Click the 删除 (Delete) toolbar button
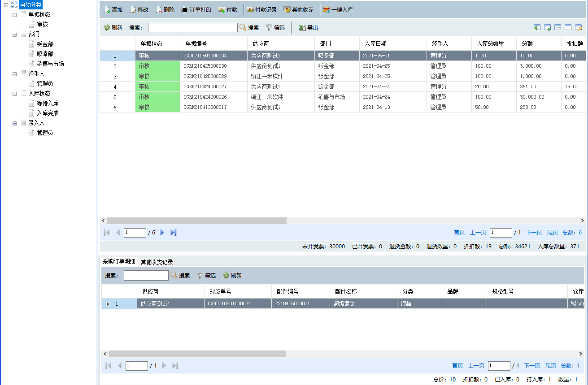 coord(165,10)
